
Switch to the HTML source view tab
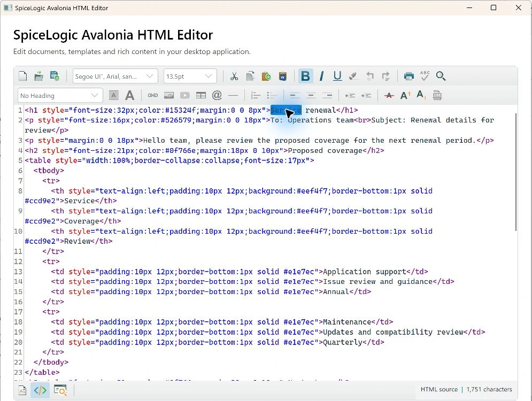point(40,390)
